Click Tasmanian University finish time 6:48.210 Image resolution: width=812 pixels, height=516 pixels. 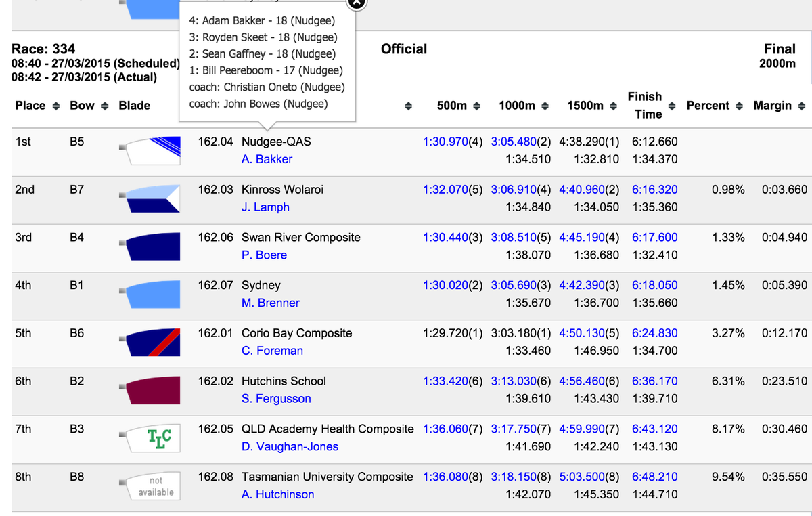pos(654,477)
